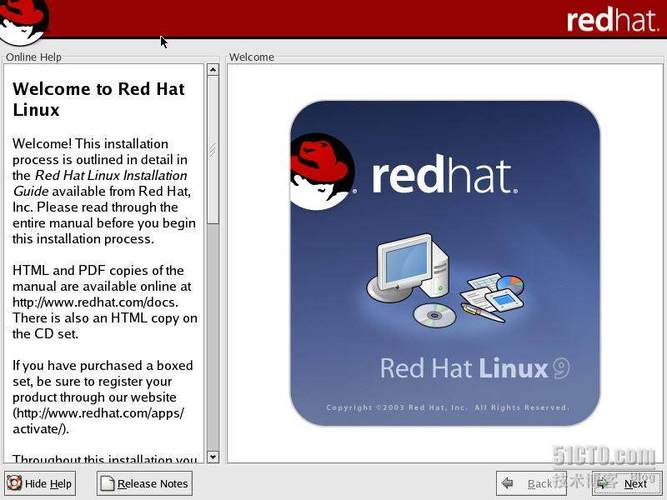Screen dimensions: 667x500
Task: Click the computer illustration in splash
Action: pos(408,267)
